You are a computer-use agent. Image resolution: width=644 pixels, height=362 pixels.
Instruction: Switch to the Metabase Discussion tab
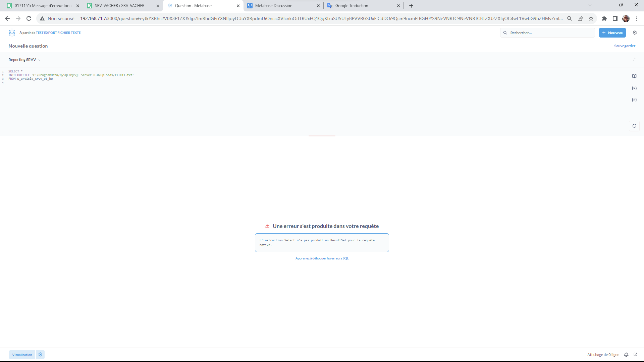tap(274, 6)
